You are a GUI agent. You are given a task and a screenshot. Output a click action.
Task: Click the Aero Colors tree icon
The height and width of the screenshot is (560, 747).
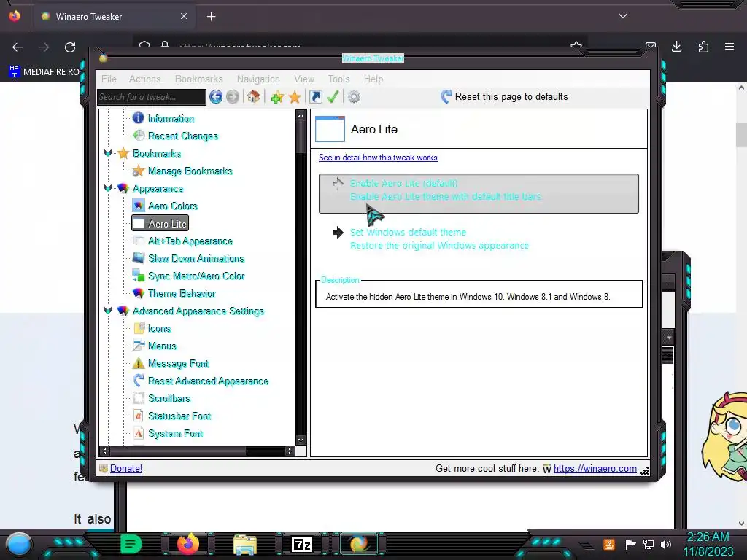[x=139, y=205]
